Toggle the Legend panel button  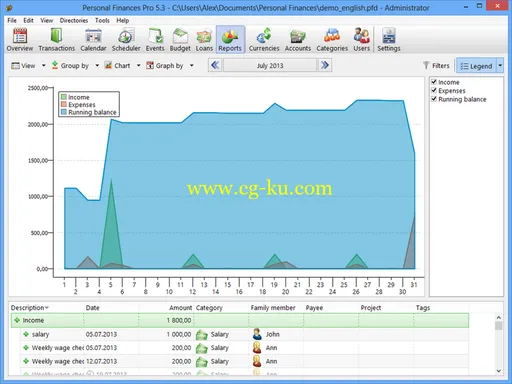(x=476, y=66)
